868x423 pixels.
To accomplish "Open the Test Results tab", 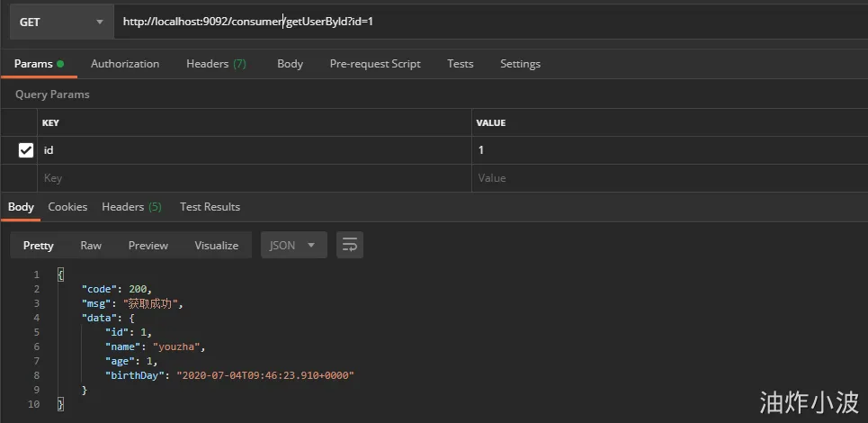I will [210, 207].
